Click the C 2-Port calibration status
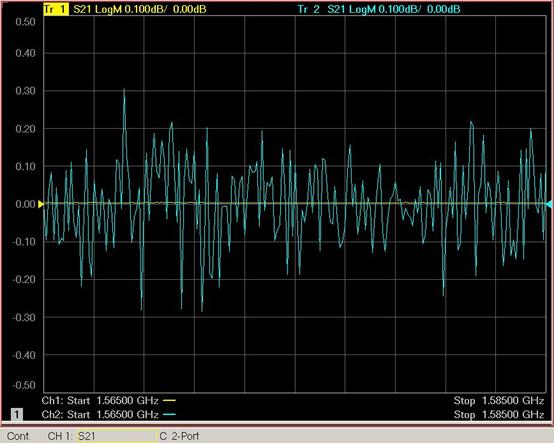Screen dimensions: 554x443 [179, 436]
